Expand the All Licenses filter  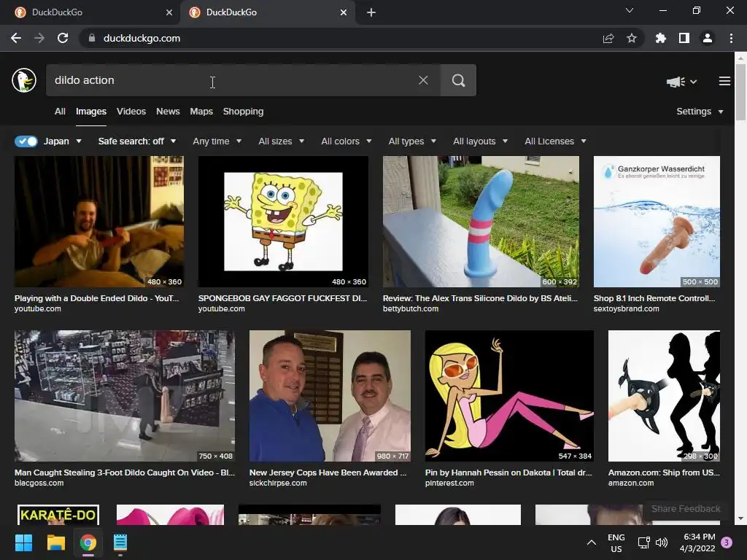click(x=555, y=141)
